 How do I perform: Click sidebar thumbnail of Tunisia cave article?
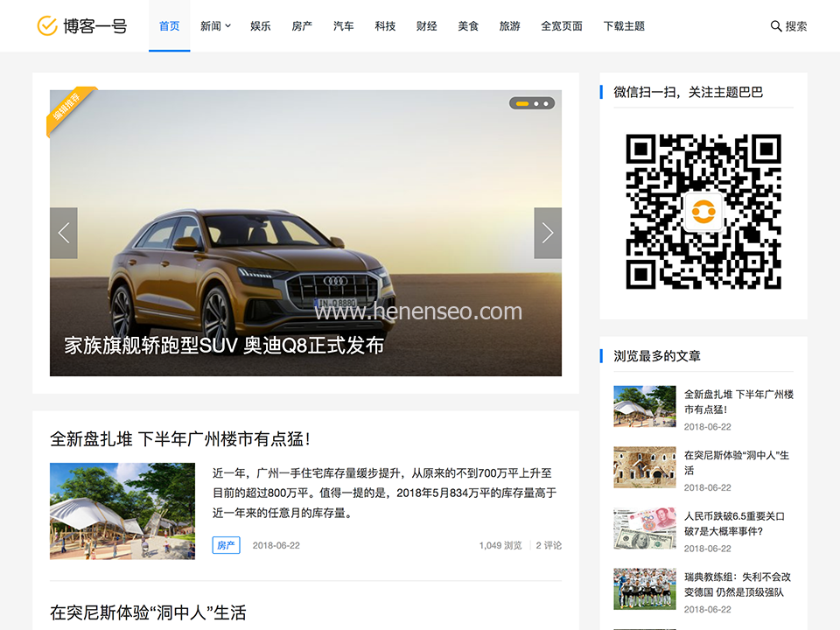coord(645,467)
